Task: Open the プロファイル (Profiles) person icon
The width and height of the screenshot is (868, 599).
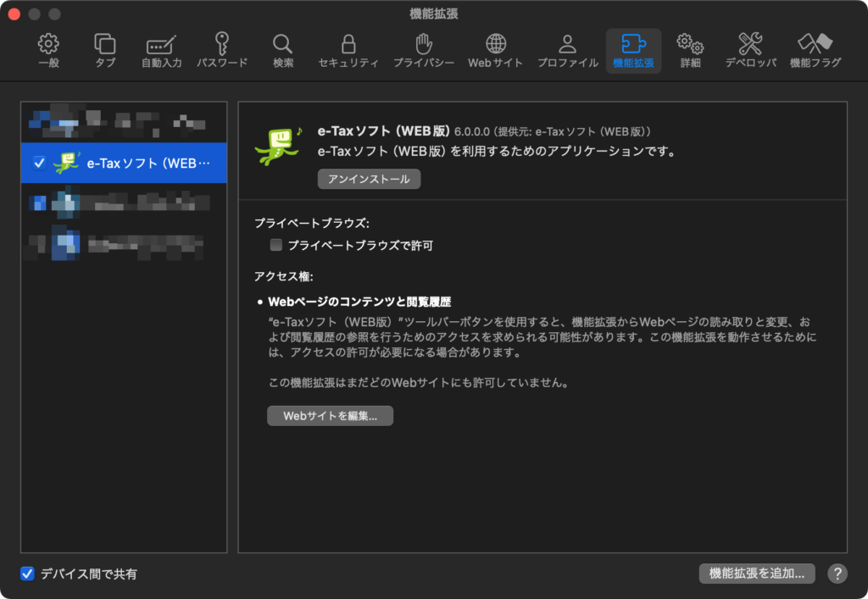Action: (567, 51)
